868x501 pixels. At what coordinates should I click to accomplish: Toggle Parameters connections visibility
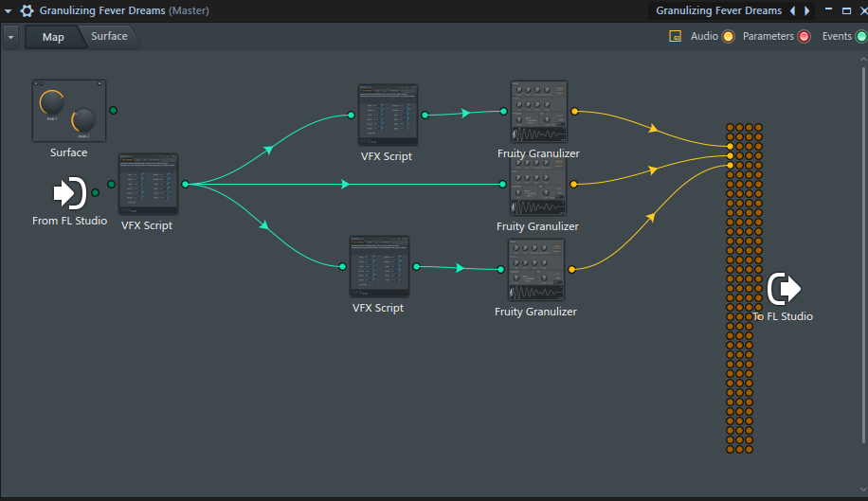tap(804, 37)
